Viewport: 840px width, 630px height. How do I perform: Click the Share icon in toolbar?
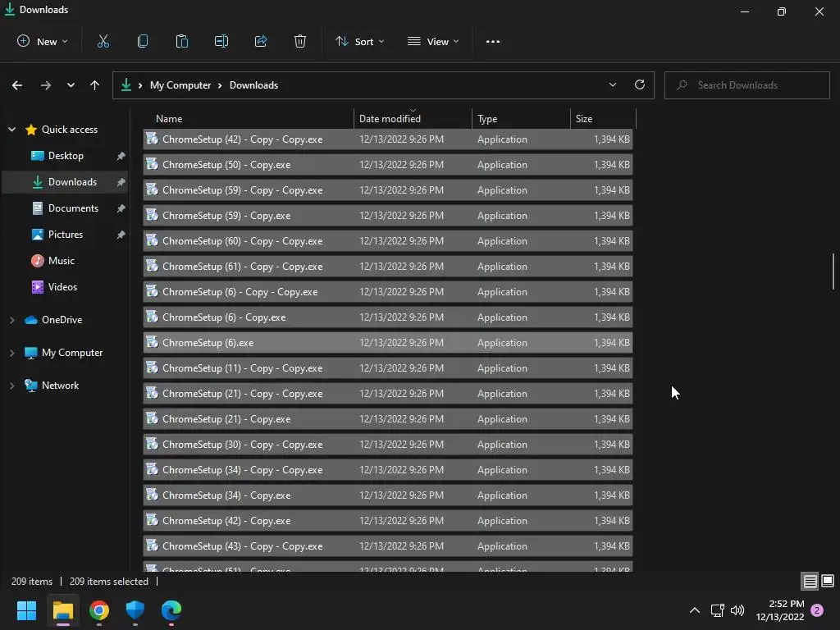261,41
